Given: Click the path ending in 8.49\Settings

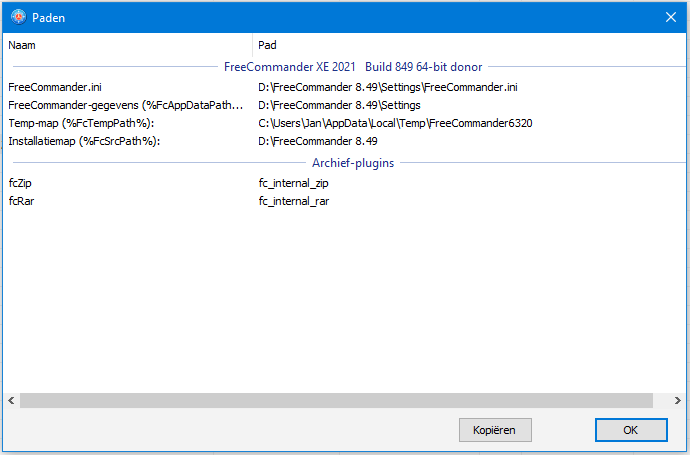Looking at the screenshot, I should (x=339, y=105).
